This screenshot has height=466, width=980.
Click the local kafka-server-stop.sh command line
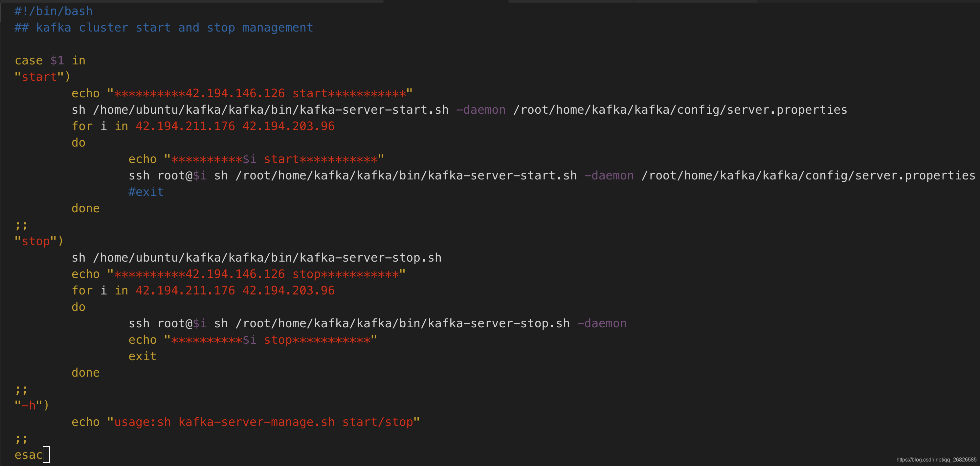(x=256, y=257)
